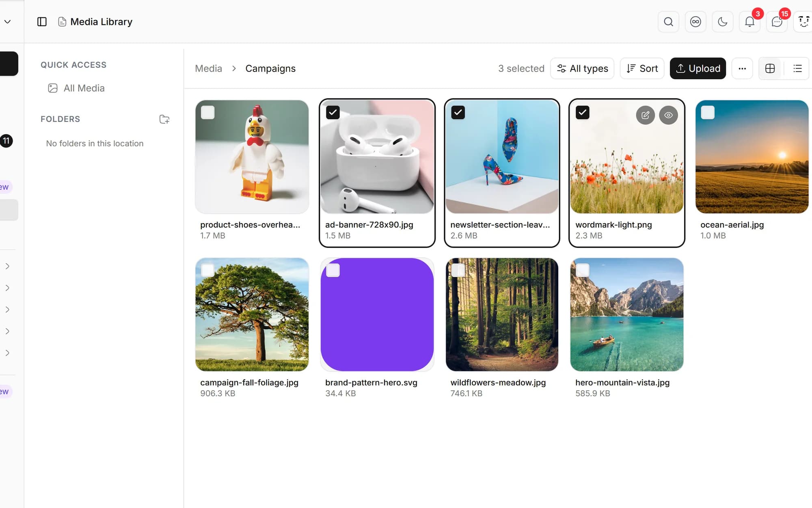Viewport: 812px width, 508px height.
Task: Click the brand-pattern-hero.svg file name
Action: 371,382
